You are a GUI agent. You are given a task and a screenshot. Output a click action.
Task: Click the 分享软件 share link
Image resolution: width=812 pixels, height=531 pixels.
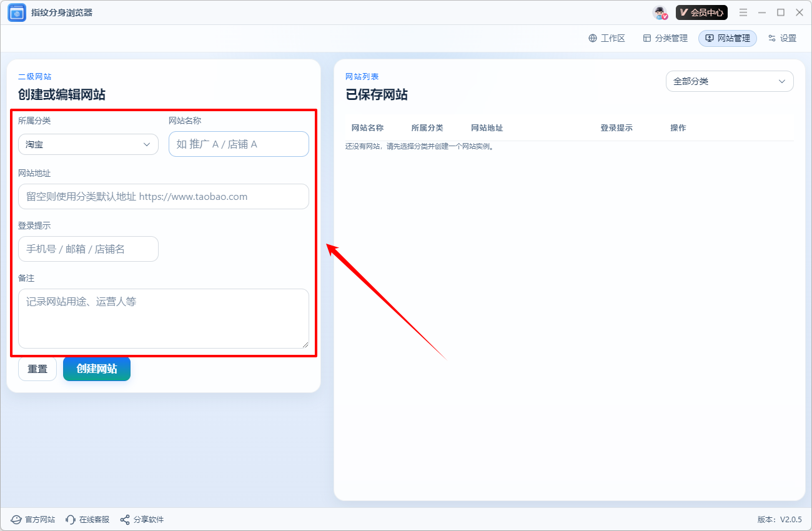[142, 519]
